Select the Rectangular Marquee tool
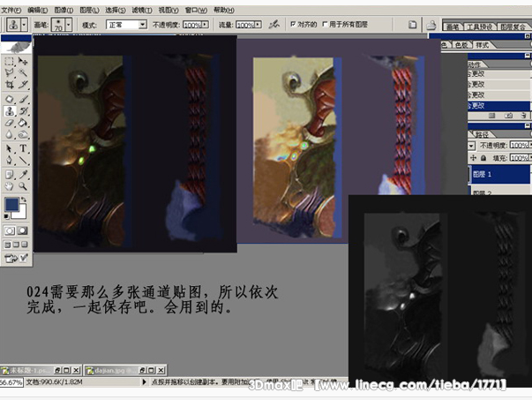Screen dimensions: 532x400 point(9,62)
